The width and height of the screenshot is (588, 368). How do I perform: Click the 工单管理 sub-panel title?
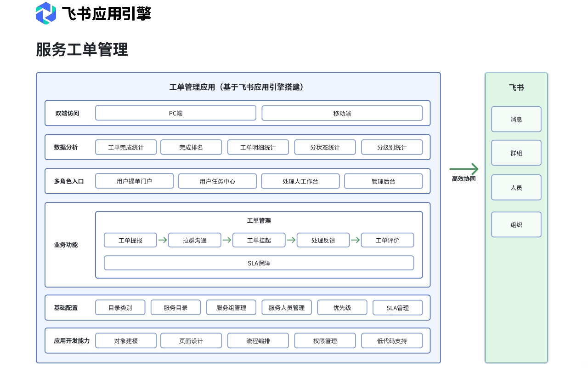point(259,221)
